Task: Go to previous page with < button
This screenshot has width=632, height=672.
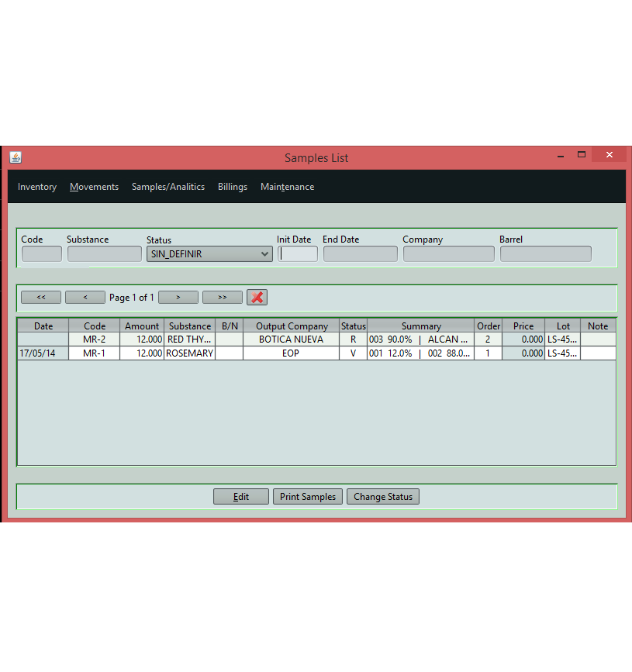Action: tap(85, 297)
